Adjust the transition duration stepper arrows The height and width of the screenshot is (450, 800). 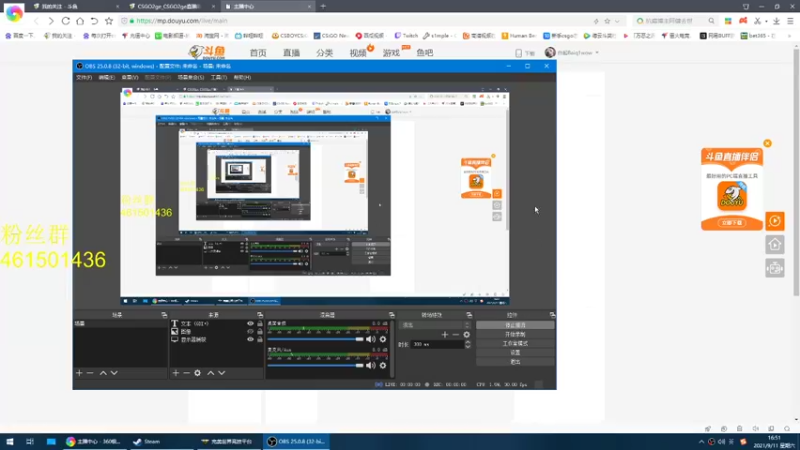(467, 344)
